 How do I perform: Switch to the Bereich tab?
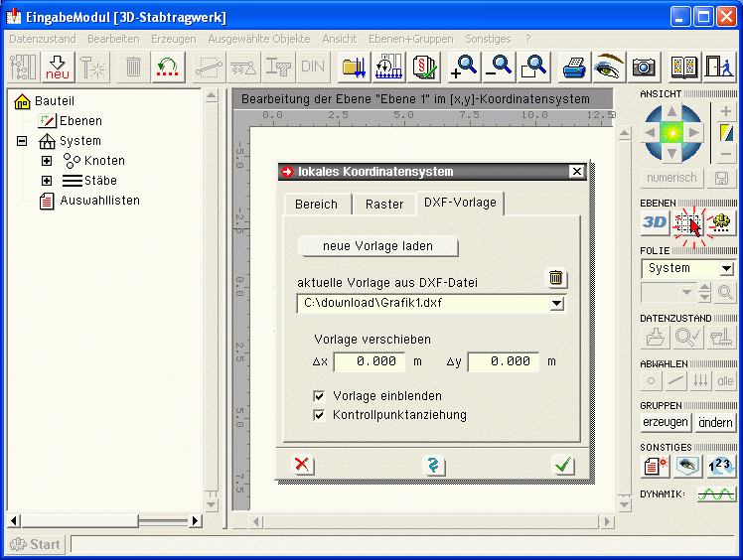[316, 204]
